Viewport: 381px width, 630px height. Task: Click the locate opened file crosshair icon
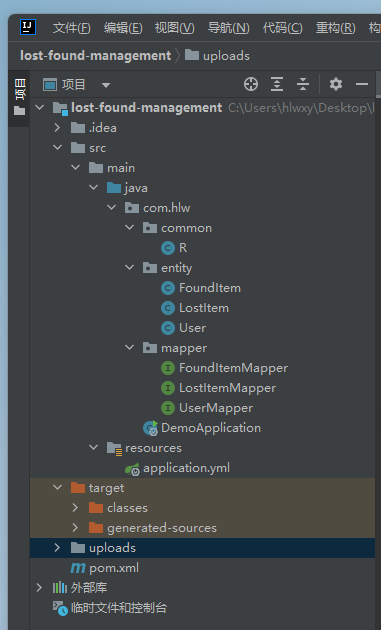tap(251, 84)
